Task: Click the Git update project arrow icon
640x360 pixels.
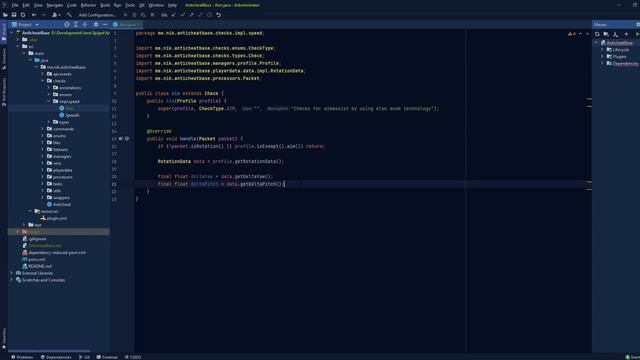Action: [174, 15]
